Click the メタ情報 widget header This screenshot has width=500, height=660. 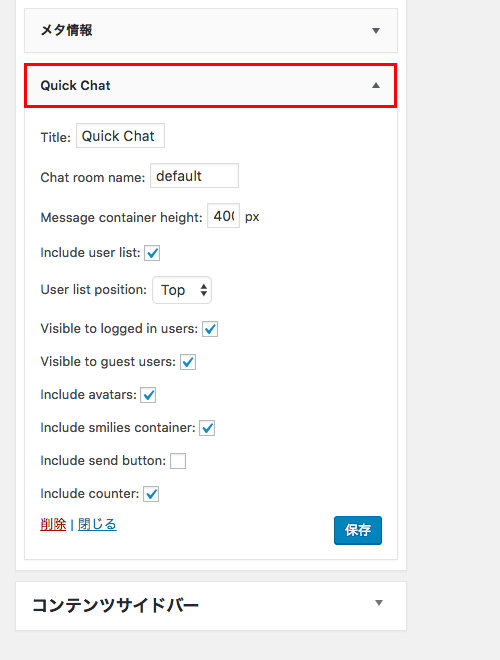[x=211, y=31]
